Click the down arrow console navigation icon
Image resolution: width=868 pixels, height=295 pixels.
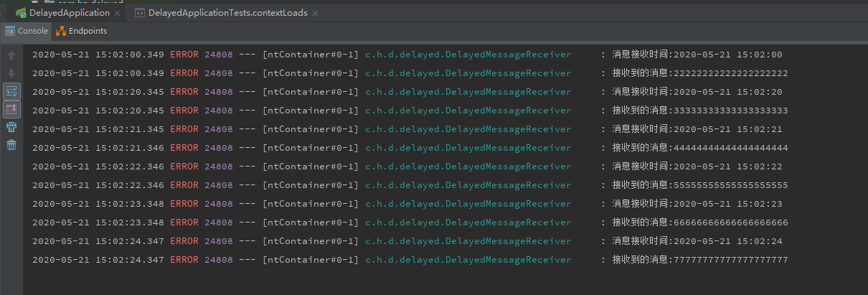pos(11,73)
